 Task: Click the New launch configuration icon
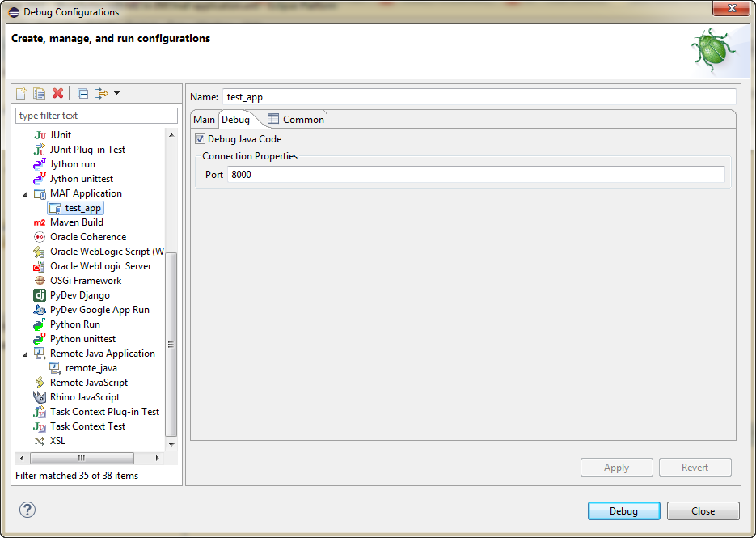click(x=21, y=93)
